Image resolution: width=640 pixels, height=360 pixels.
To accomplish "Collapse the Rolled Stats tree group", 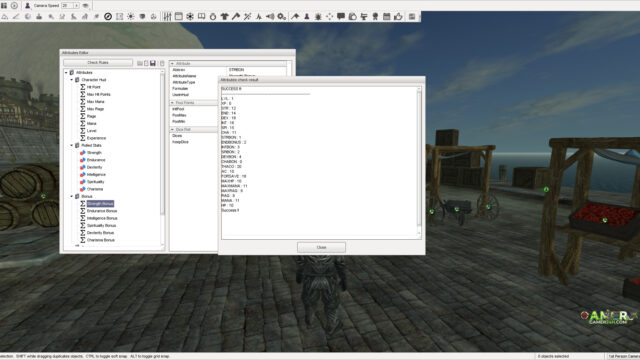I will 71,145.
